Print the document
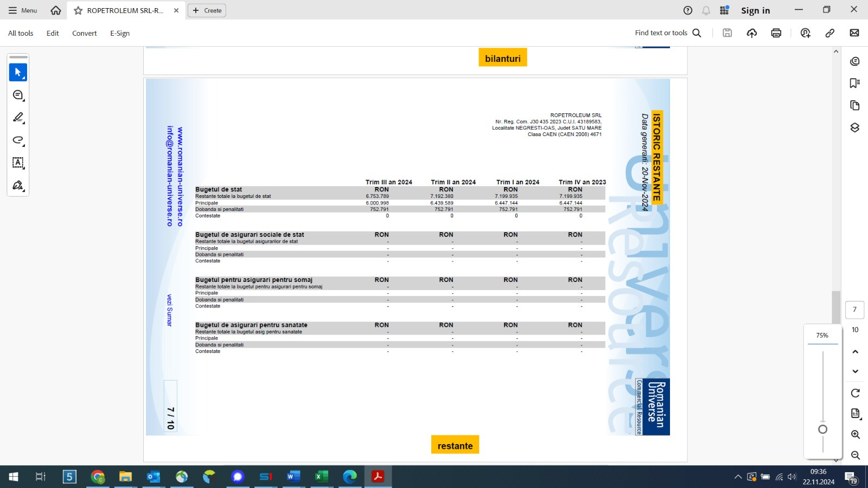This screenshot has width=868, height=488. [776, 33]
